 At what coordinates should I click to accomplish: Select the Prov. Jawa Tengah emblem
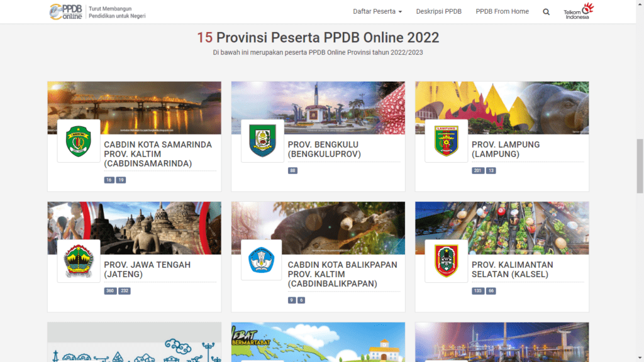(x=78, y=260)
